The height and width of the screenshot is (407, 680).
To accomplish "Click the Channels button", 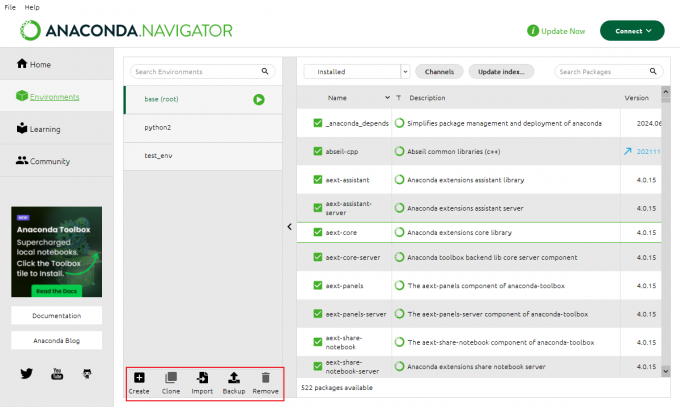I will [x=439, y=72].
